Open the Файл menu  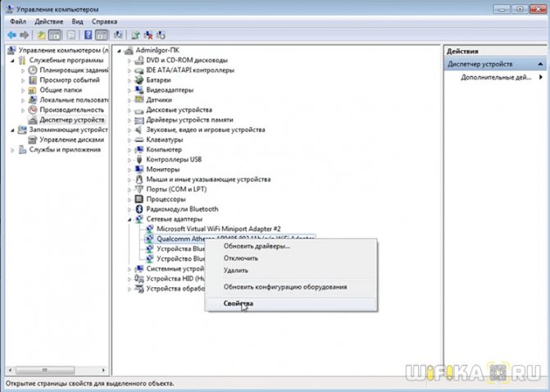click(18, 22)
